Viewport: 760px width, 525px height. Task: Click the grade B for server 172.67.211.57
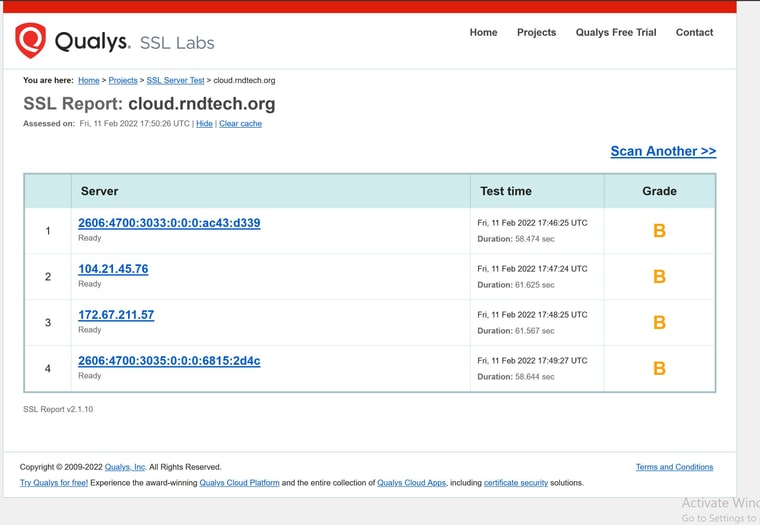click(x=659, y=323)
